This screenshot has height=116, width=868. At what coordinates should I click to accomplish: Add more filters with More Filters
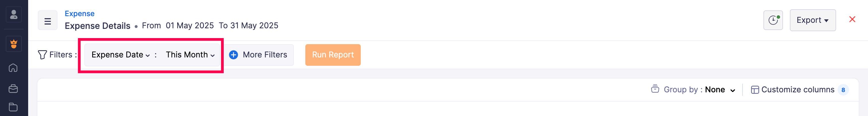click(259, 55)
